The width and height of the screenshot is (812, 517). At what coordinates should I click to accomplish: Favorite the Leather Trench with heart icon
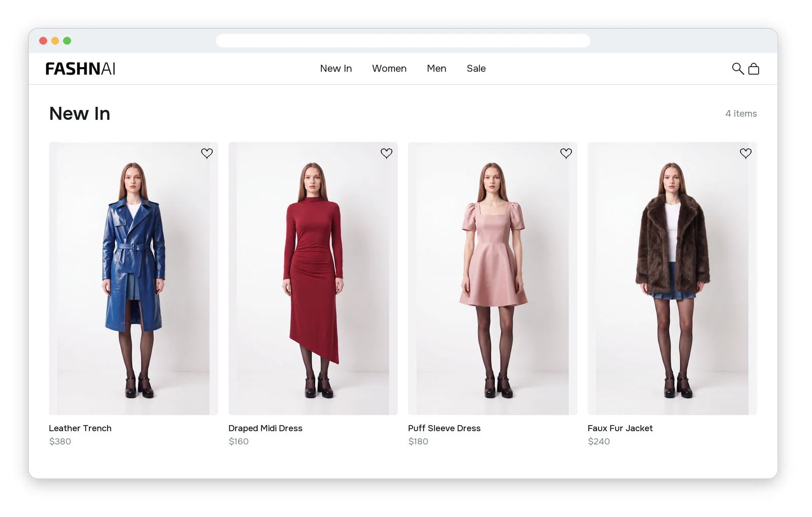pos(207,153)
